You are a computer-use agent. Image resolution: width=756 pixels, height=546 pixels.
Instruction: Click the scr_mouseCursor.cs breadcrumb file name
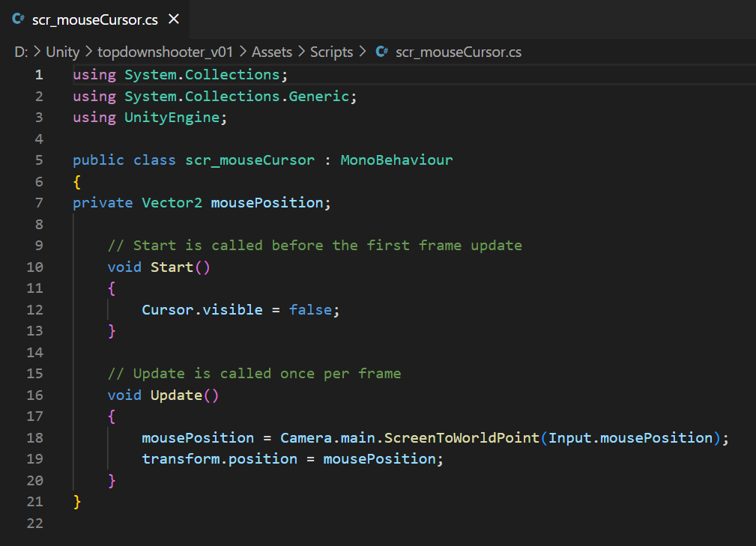(458, 52)
